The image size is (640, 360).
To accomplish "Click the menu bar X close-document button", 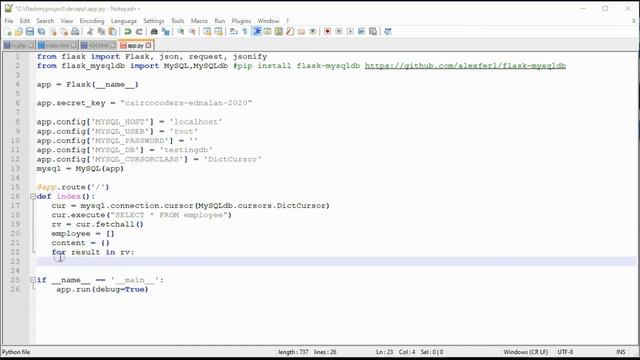I will point(634,21).
